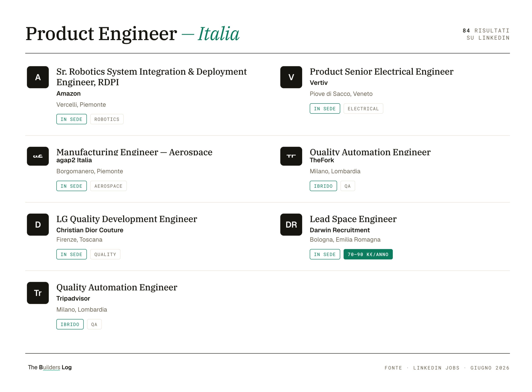Screen dimensions: 532x392
Task: Click the Darwin Recruitment 'DR' logo tile
Action: [x=291, y=224]
